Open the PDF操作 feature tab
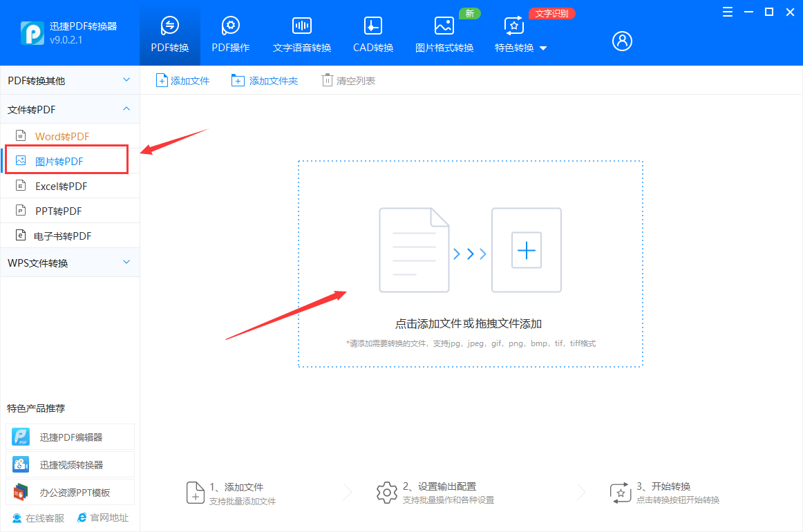 [x=230, y=32]
